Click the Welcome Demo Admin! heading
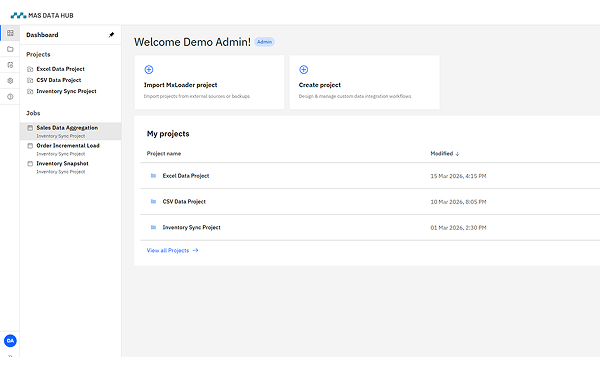The image size is (600, 365). (x=192, y=42)
